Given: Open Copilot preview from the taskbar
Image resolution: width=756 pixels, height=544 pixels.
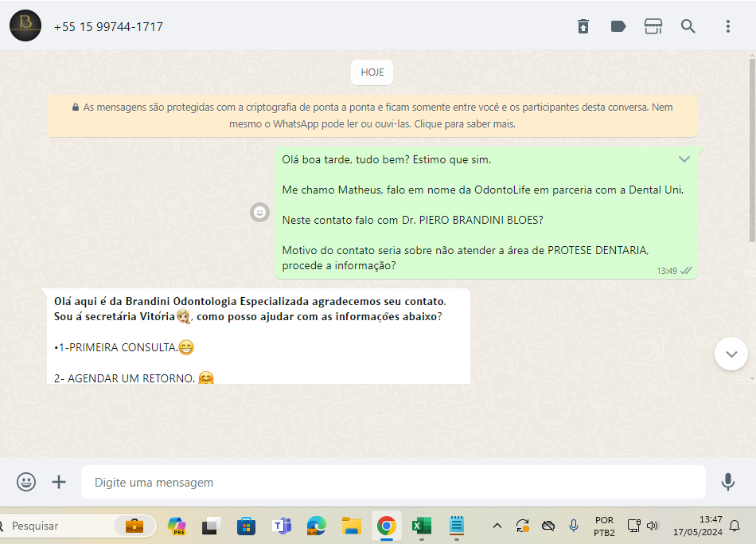Looking at the screenshot, I should coord(177,526).
